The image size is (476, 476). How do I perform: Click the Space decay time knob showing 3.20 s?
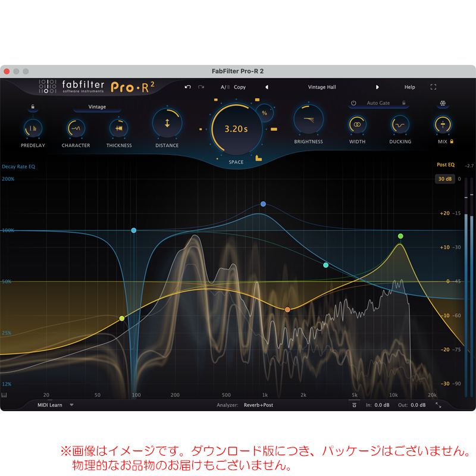coord(236,129)
